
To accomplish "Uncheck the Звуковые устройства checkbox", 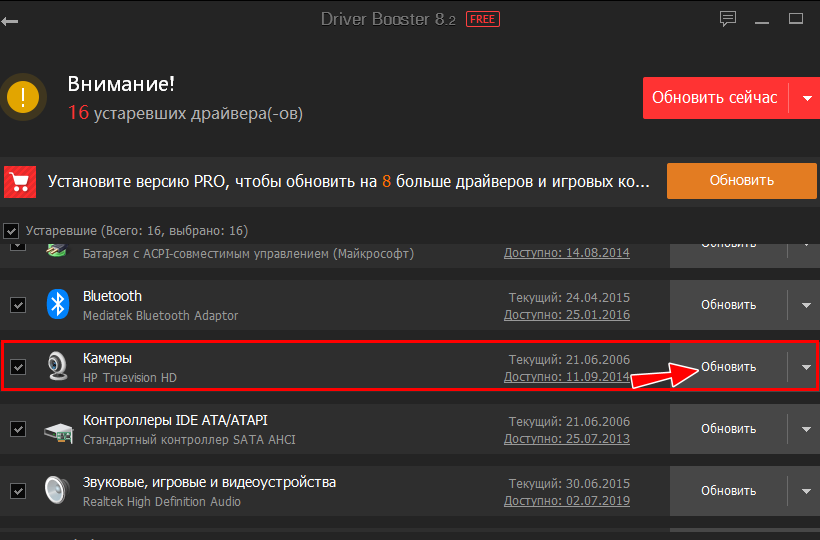I will (x=18, y=491).
